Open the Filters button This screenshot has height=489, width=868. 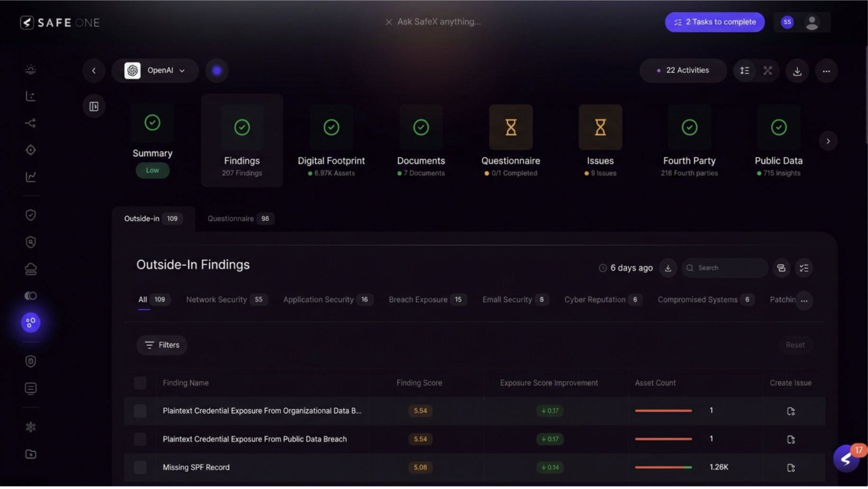tap(162, 345)
